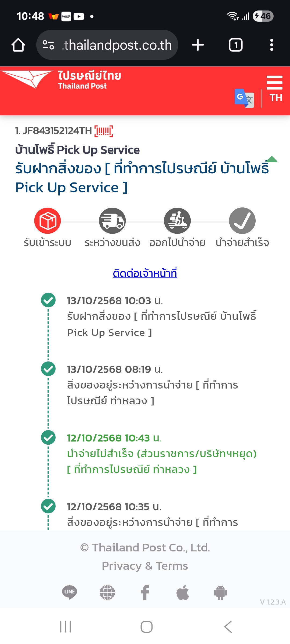
Task: Tap the delivery truck in-transit step icon
Action: [112, 221]
